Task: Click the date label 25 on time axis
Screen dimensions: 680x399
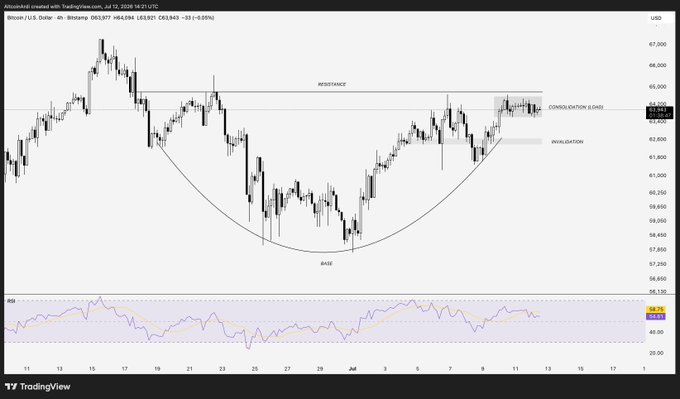Action: click(x=255, y=369)
